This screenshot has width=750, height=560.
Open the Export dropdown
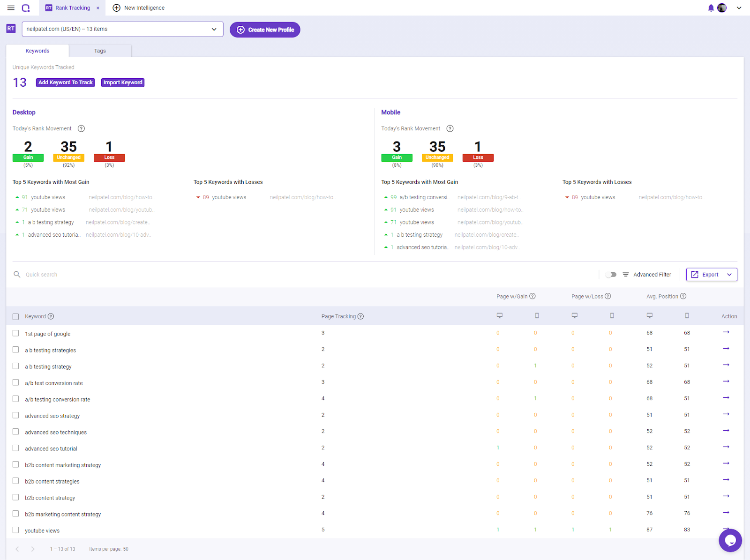(712, 275)
